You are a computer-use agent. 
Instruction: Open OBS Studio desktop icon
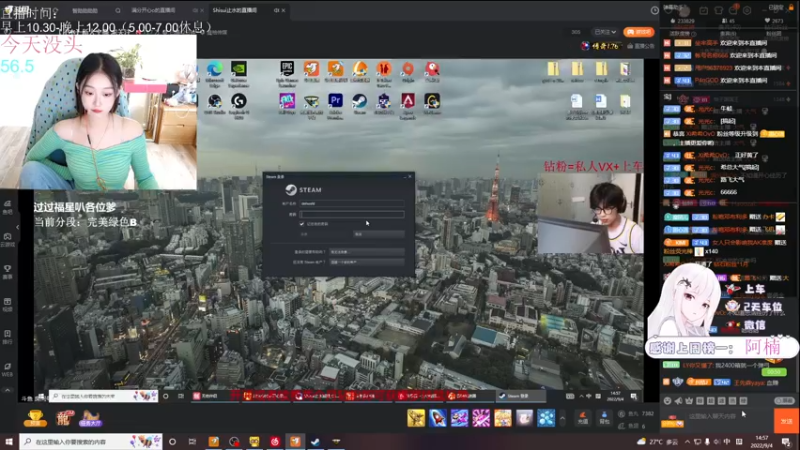tap(214, 104)
